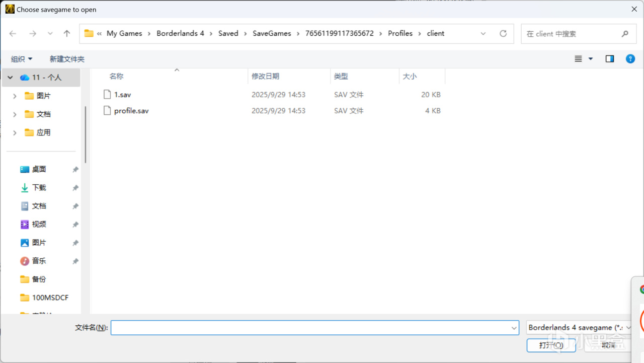Click the 20 KB size cell
The image size is (644, 363).
pyautogui.click(x=431, y=95)
